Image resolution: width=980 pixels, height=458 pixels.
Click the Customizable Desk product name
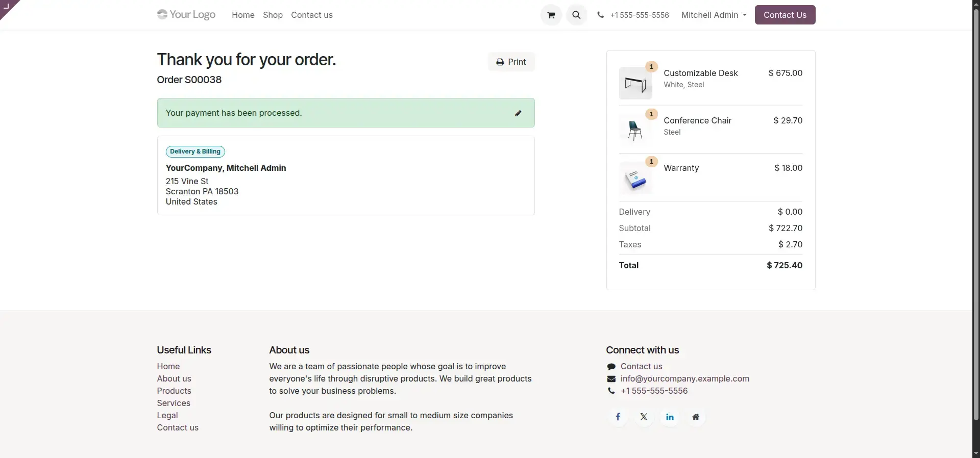click(x=701, y=73)
